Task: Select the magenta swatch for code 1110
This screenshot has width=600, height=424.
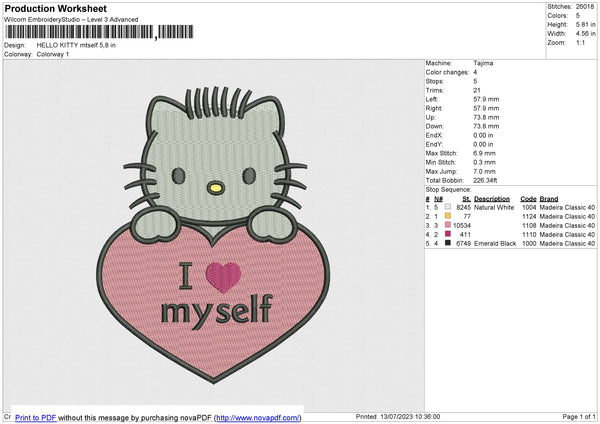Action: click(x=448, y=234)
